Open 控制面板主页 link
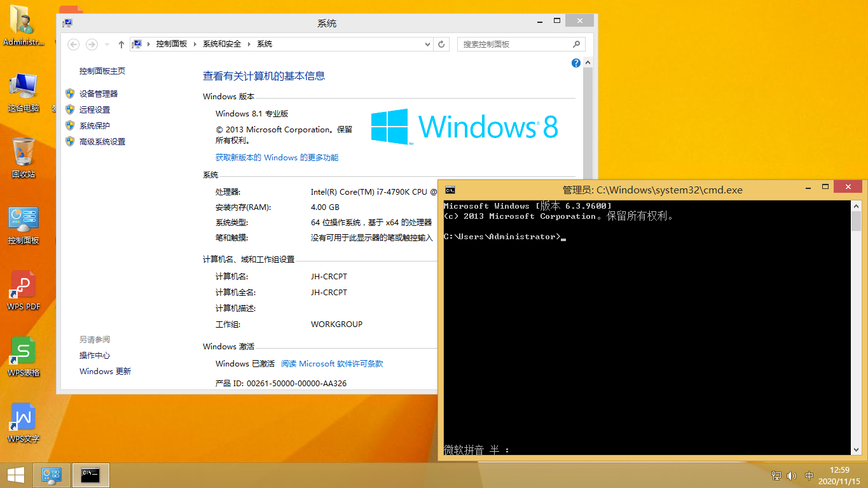Image resolution: width=868 pixels, height=488 pixels. click(x=102, y=71)
